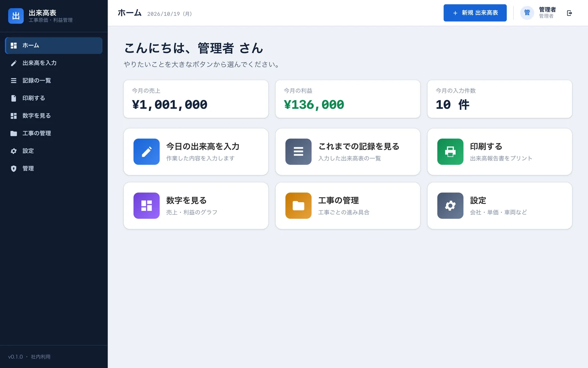Click the gear icon on 設定 card
The width and height of the screenshot is (588, 368).
(450, 206)
